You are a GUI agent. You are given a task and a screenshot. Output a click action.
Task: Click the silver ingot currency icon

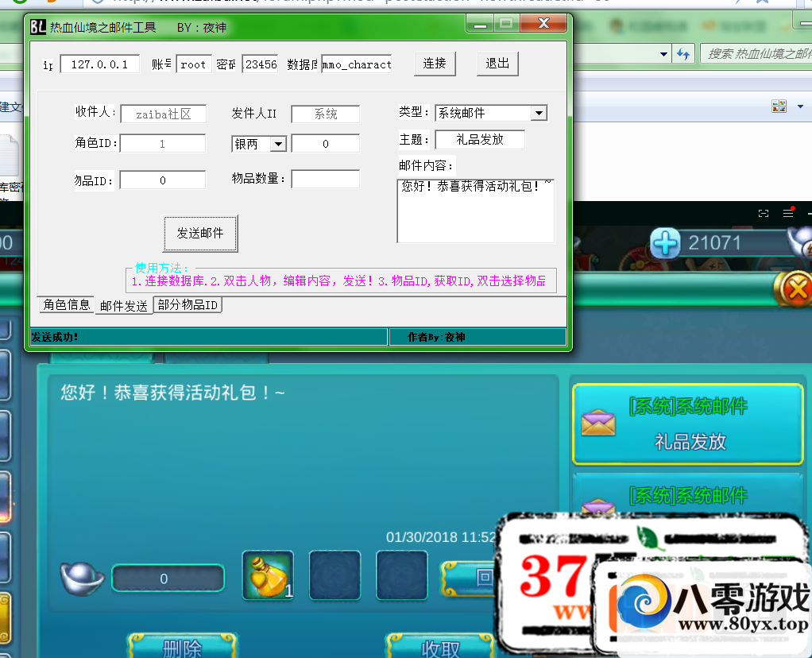pyautogui.click(x=82, y=579)
